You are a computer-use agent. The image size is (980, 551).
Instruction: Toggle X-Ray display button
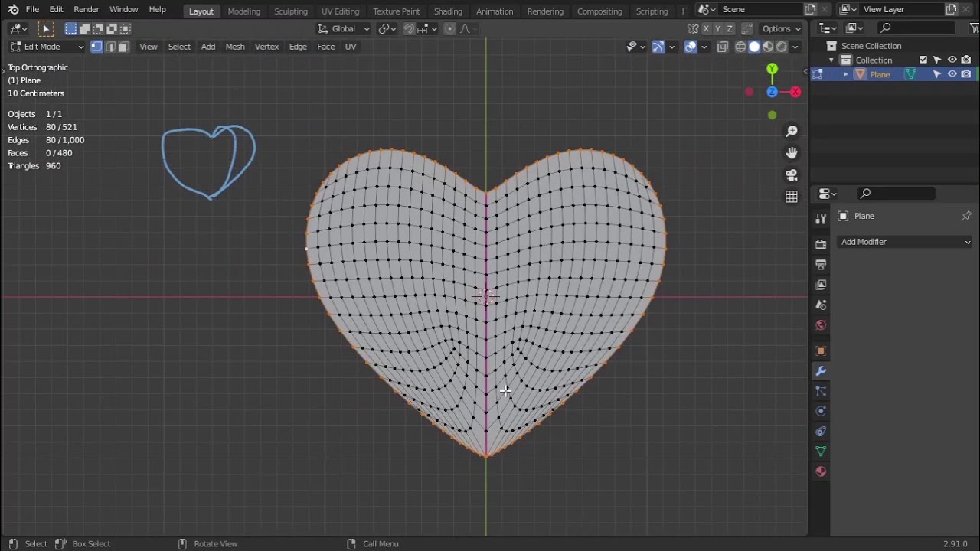(x=722, y=47)
